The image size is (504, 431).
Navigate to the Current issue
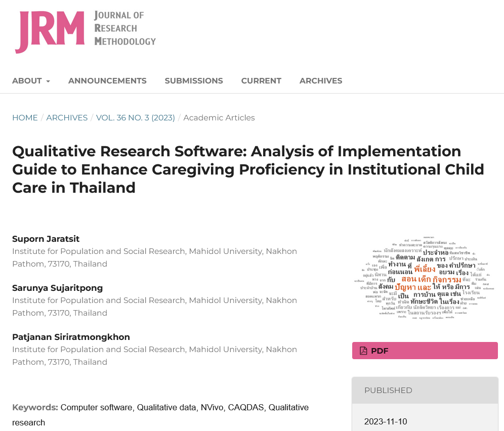(x=261, y=81)
